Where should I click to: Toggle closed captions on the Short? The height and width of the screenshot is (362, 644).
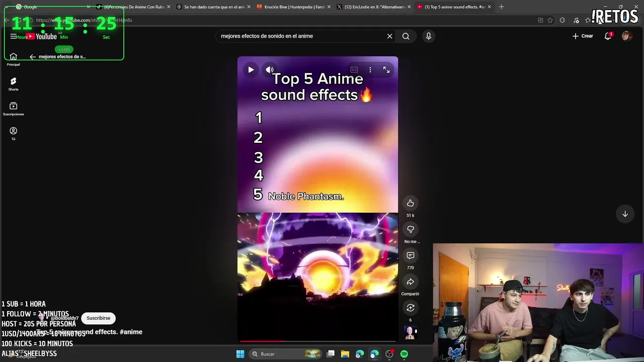point(354,70)
